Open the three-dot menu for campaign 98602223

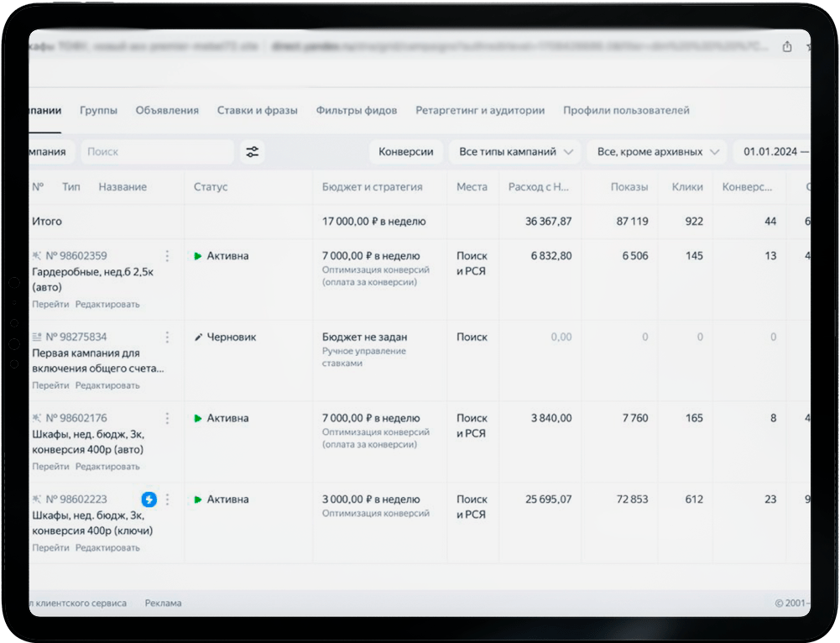click(x=167, y=499)
